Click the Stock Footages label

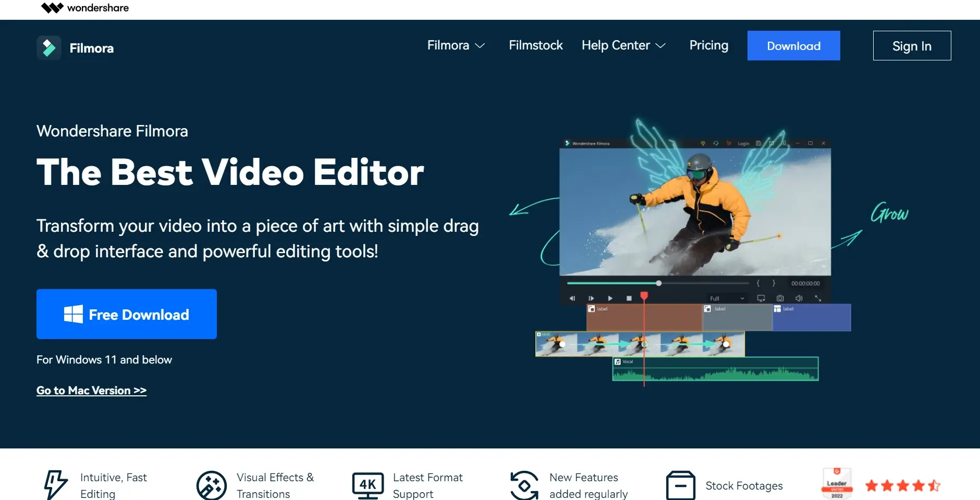point(744,485)
